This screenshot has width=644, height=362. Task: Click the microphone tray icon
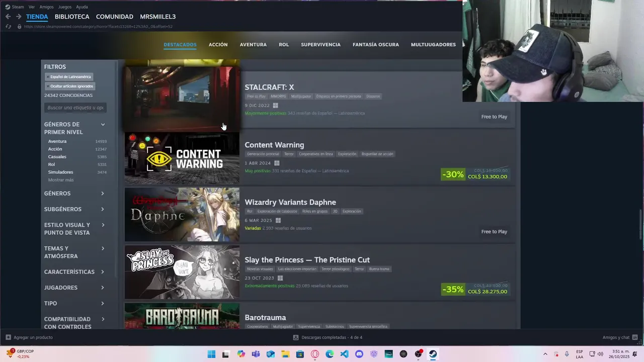[567, 354]
